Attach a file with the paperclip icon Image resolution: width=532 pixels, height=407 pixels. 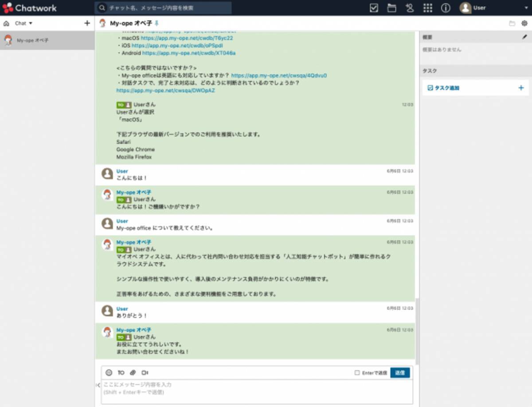coord(133,373)
